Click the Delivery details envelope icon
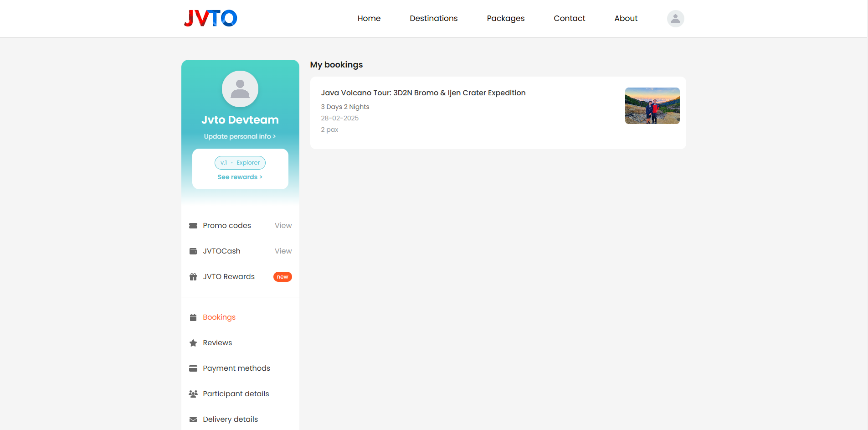Image resolution: width=868 pixels, height=430 pixels. coord(193,420)
